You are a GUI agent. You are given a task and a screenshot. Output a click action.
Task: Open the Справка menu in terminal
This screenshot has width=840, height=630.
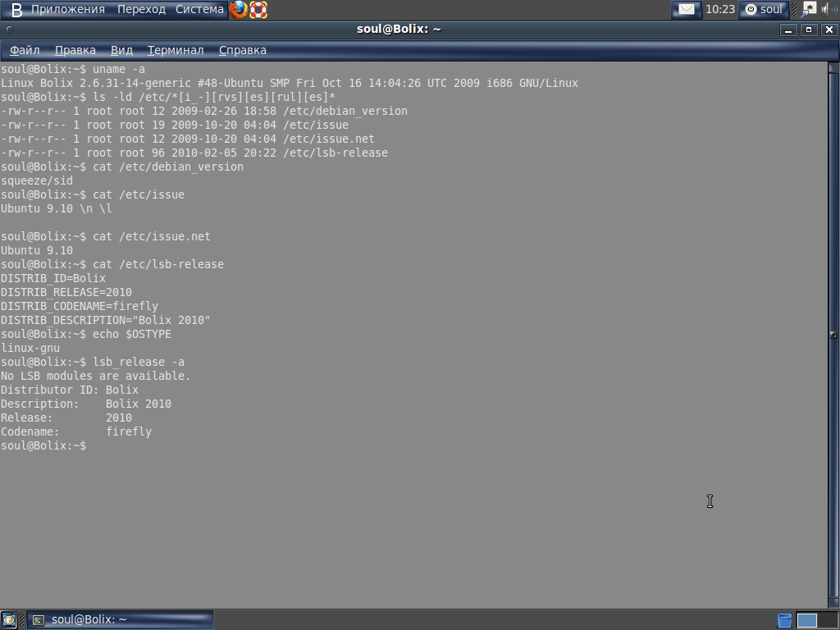pos(242,50)
